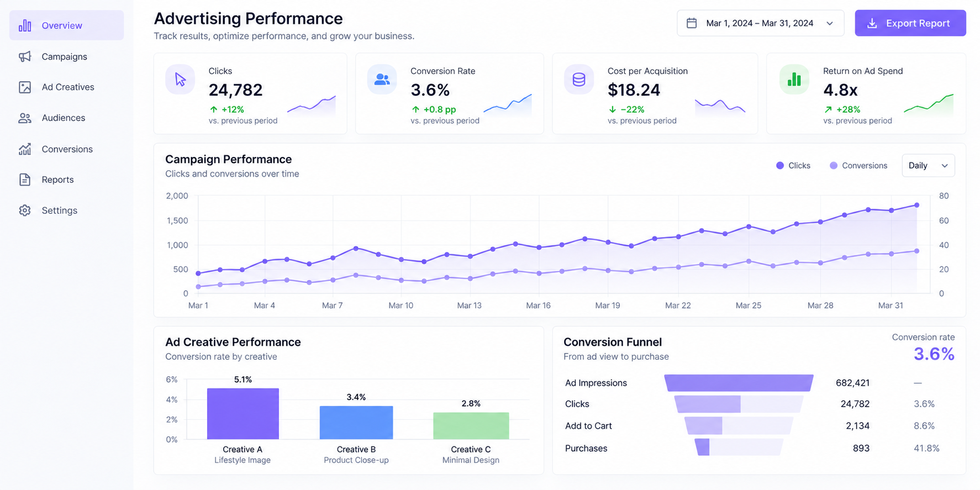
Task: Click the users icon on Conversion Rate card
Action: [x=382, y=80]
